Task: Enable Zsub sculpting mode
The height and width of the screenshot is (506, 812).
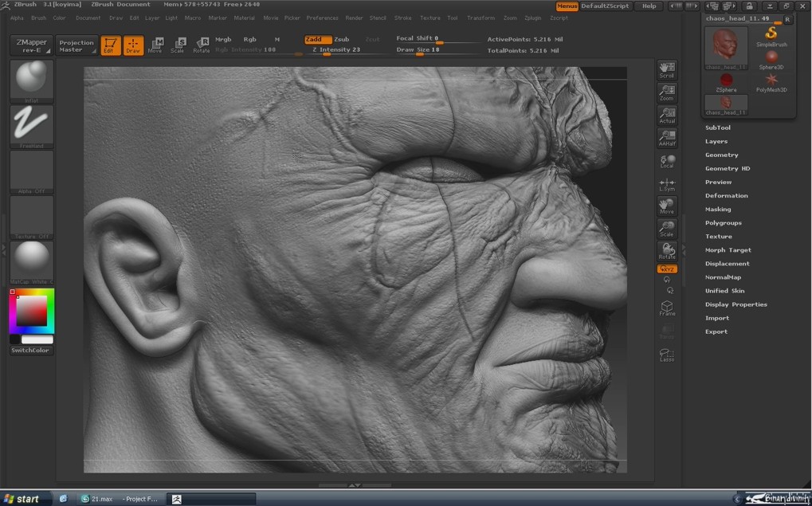Action: 342,39
